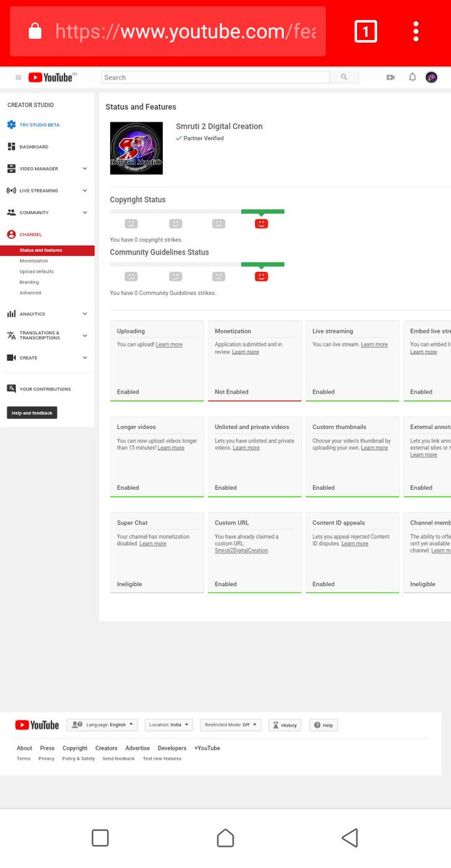Open the upload video camera icon
Screen dimensions: 451x868
pos(391,77)
